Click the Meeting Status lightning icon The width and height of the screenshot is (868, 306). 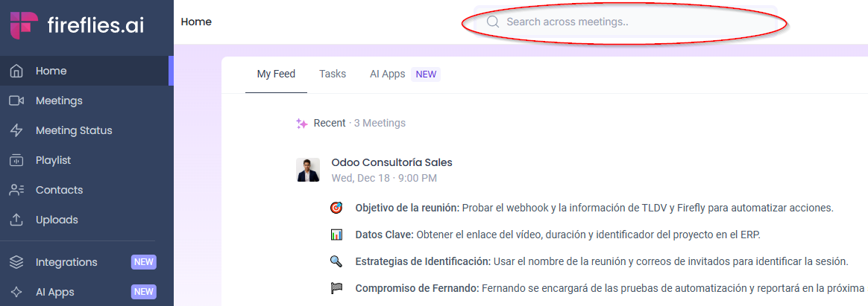pos(16,131)
